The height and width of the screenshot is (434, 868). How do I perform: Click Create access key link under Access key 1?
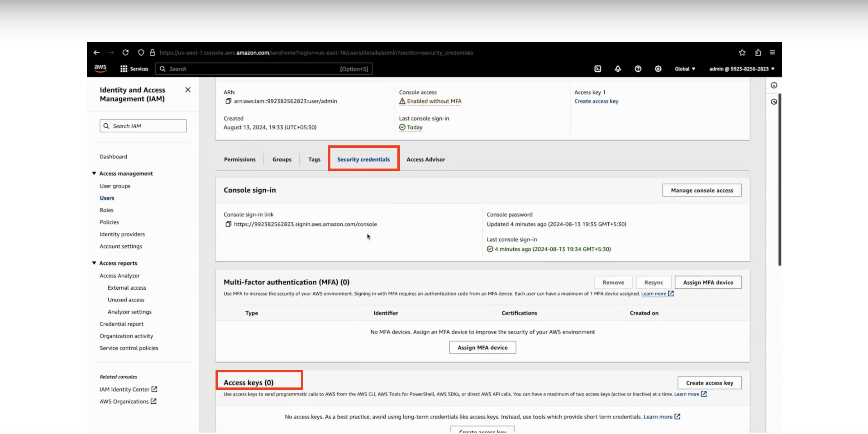tap(596, 101)
